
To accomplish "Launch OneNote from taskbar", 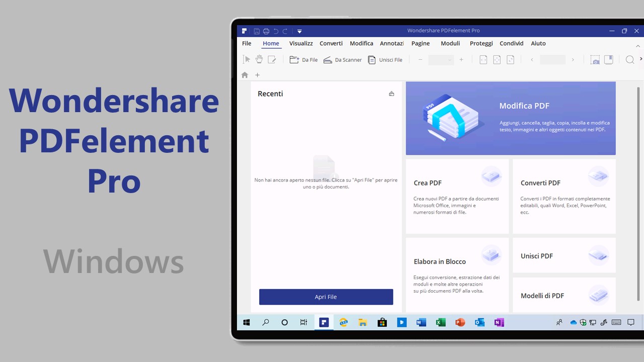I will point(499,323).
